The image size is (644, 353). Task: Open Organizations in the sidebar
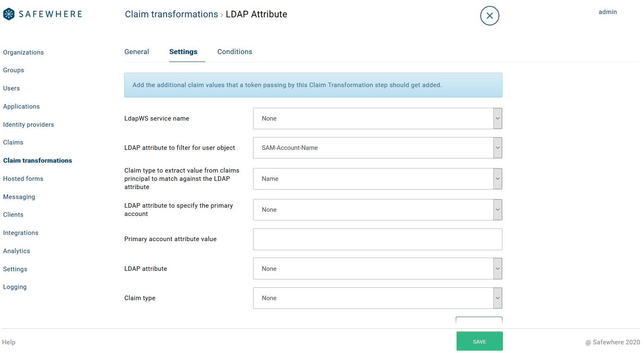(x=24, y=52)
